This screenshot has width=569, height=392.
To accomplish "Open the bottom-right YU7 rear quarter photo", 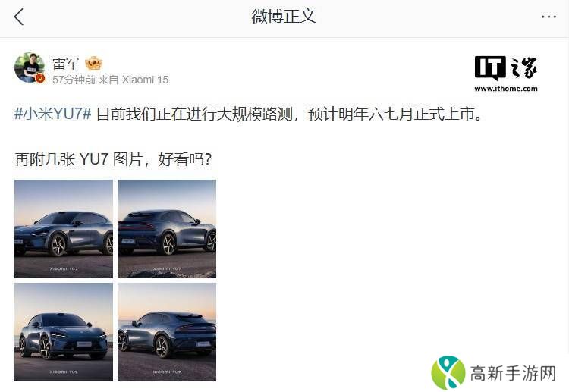I will [167, 332].
